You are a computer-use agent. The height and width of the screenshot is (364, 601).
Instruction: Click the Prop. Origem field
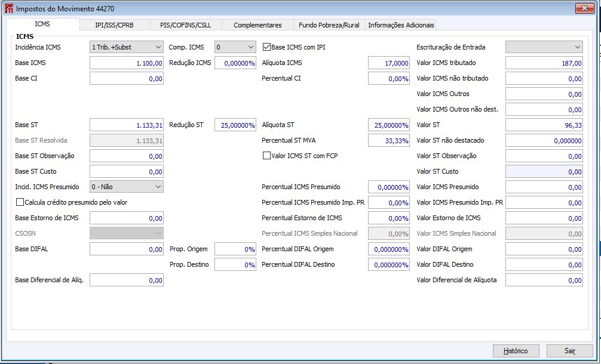coord(235,249)
